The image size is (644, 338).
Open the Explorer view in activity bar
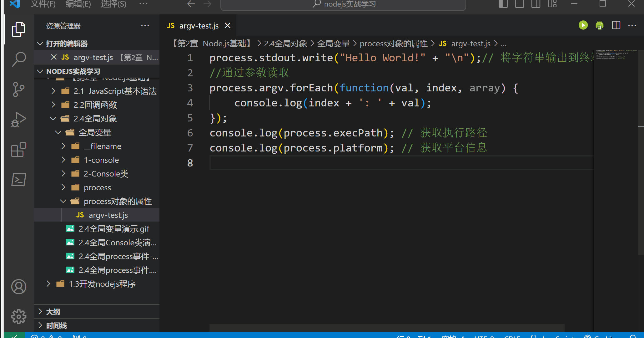coord(18,29)
